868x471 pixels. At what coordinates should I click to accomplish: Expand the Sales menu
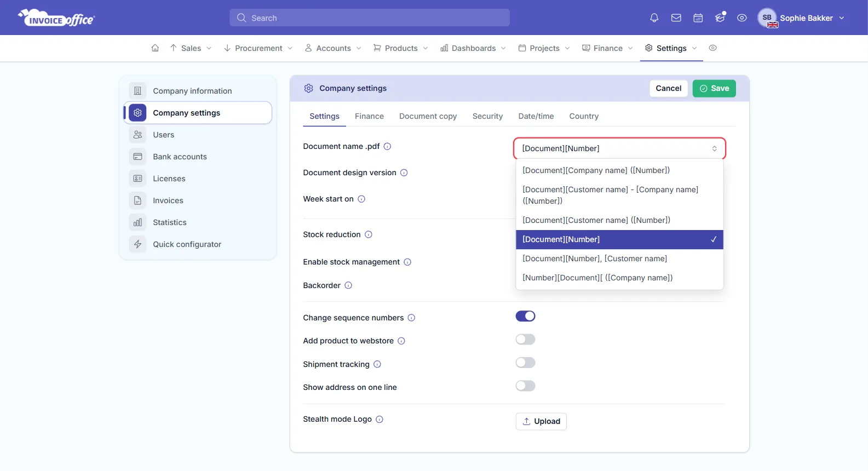(x=191, y=48)
